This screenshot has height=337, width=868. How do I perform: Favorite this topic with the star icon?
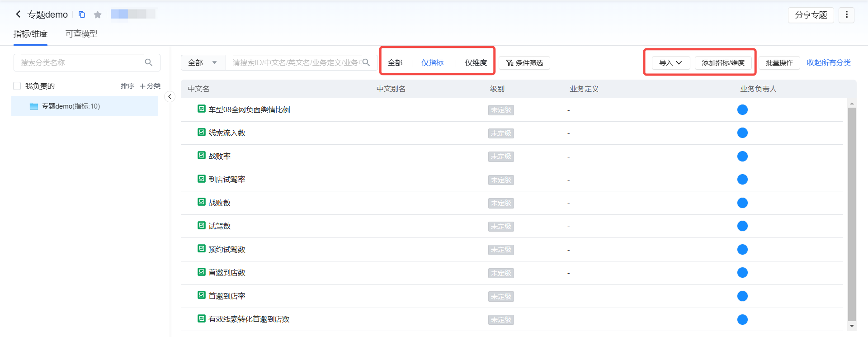[x=98, y=14]
